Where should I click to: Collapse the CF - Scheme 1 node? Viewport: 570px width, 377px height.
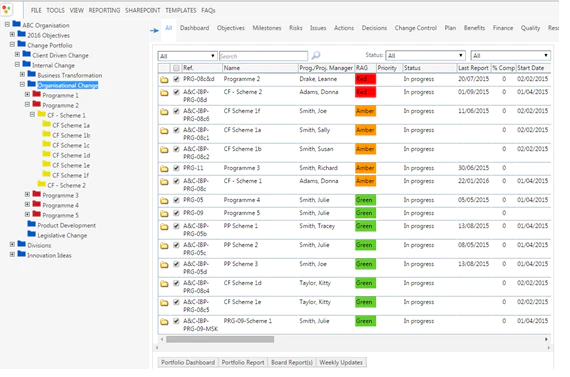(32, 115)
